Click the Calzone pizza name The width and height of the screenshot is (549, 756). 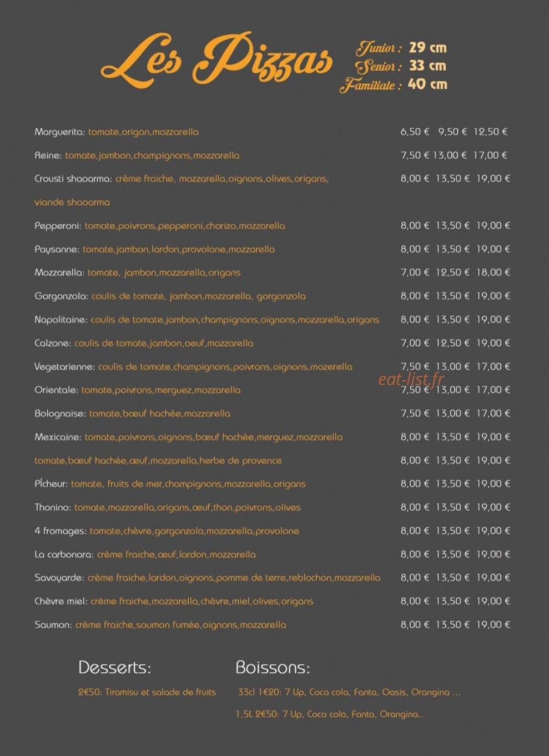pyautogui.click(x=53, y=343)
